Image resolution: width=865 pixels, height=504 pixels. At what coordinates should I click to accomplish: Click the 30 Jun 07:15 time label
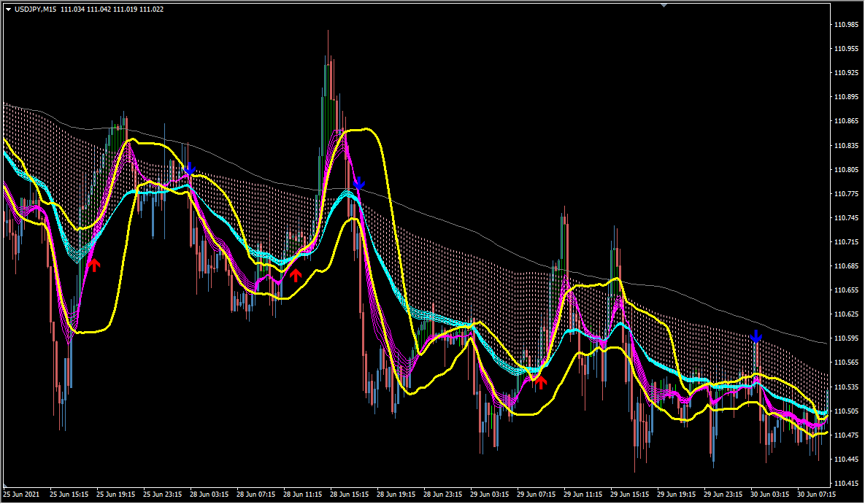pos(816,495)
